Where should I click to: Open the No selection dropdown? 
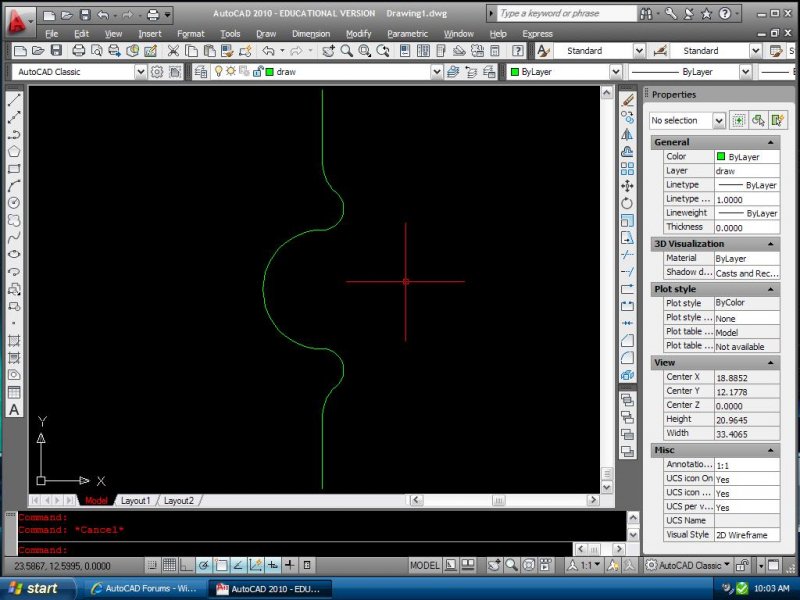718,120
